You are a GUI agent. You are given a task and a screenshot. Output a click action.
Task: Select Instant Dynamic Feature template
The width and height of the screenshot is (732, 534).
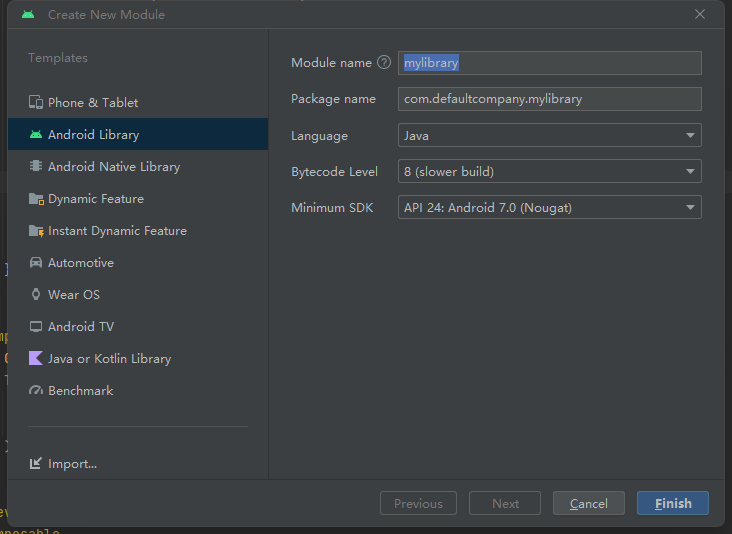[x=117, y=231]
